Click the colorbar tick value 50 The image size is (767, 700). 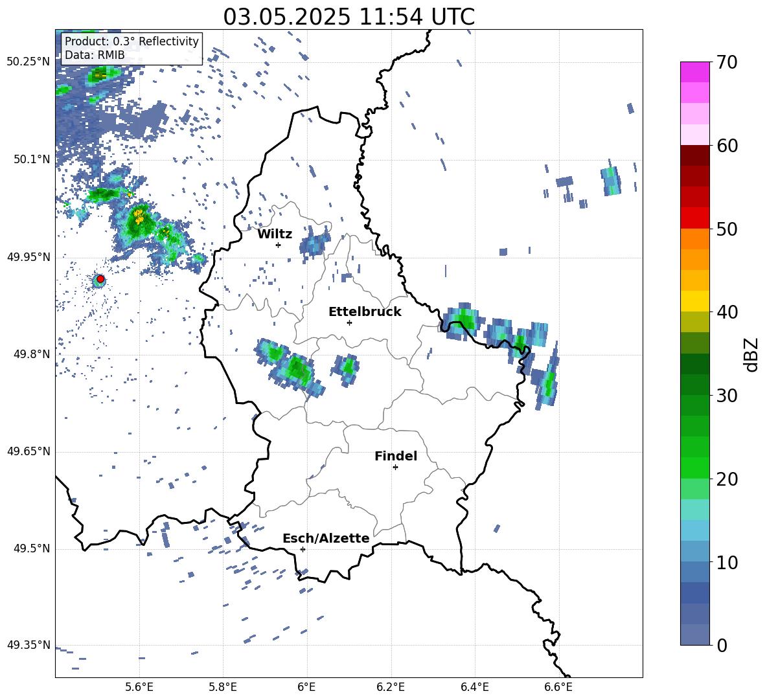[x=727, y=229]
